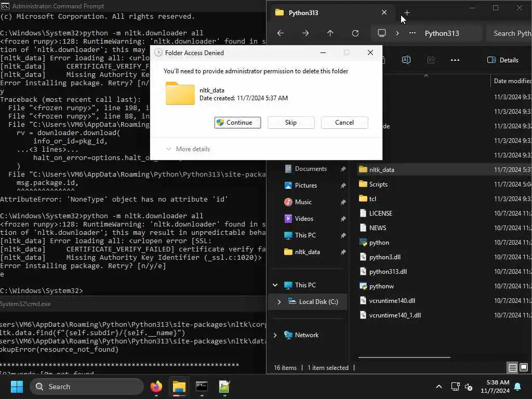Select the NEWS file
The width and height of the screenshot is (532, 399).
click(x=377, y=228)
